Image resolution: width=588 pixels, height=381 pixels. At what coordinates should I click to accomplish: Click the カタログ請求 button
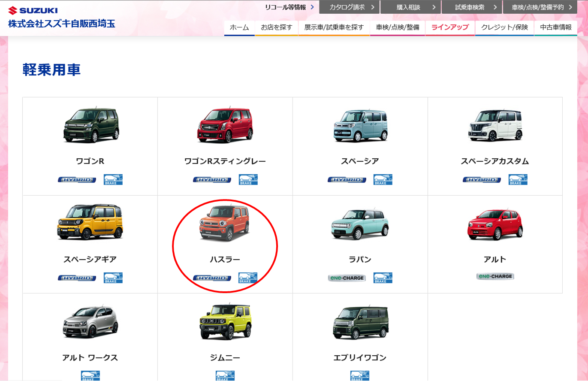click(x=349, y=7)
